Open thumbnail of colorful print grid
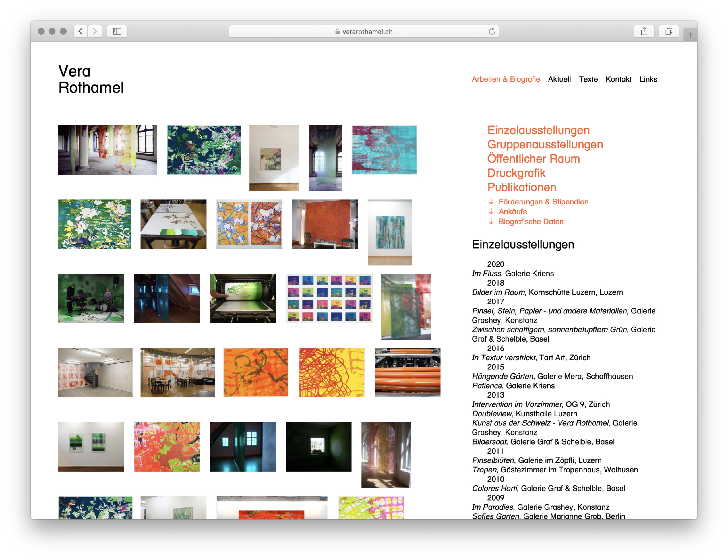This screenshot has width=728, height=560. coord(329,298)
